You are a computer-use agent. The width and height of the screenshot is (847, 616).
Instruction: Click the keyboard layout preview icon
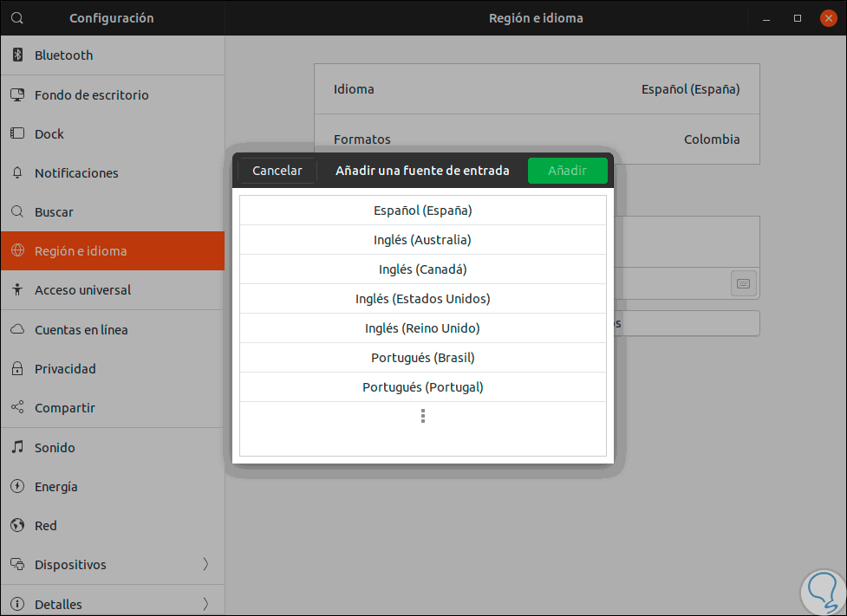744,283
